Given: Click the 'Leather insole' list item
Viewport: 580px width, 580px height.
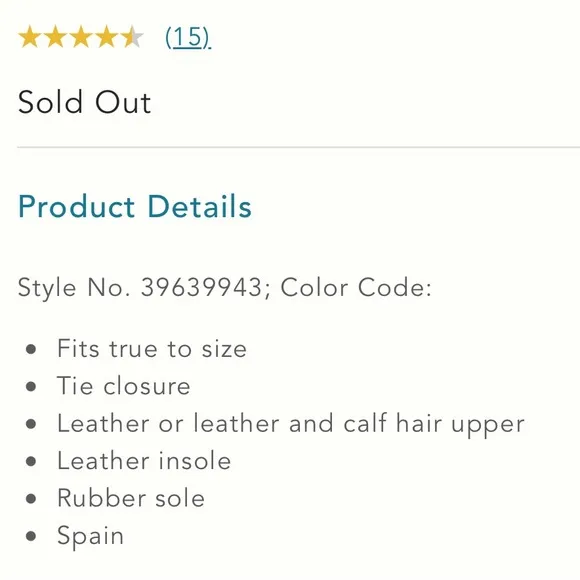Looking at the screenshot, I should [x=144, y=461].
